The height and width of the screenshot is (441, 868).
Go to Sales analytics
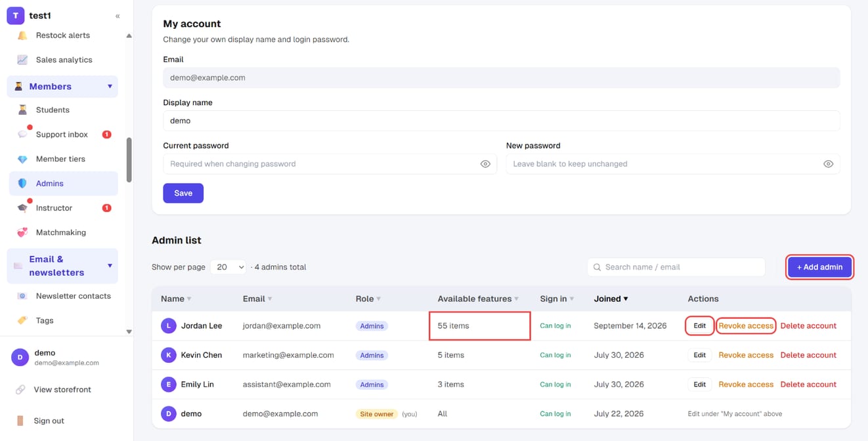point(63,60)
